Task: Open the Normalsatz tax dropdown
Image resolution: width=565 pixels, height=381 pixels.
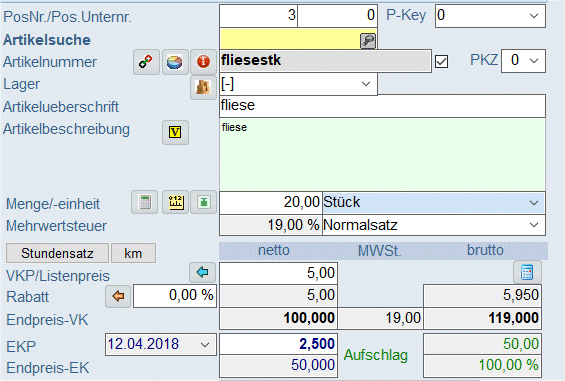Action: click(x=433, y=225)
